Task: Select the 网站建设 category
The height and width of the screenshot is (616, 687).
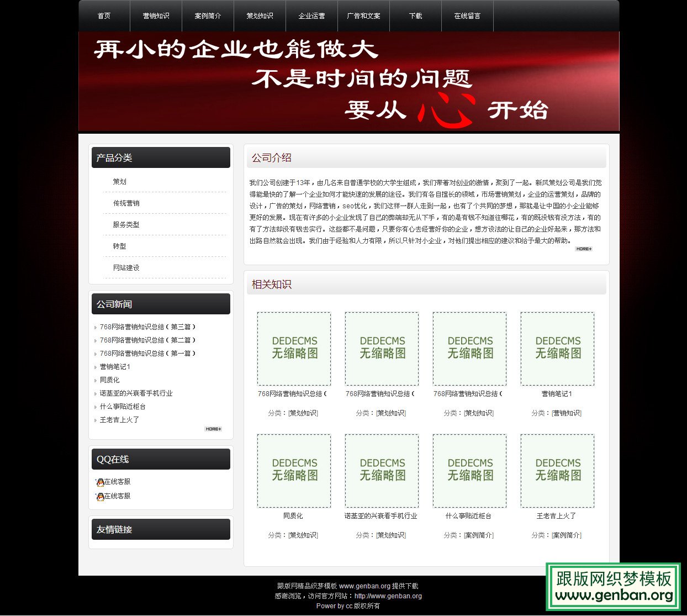Action: point(126,267)
